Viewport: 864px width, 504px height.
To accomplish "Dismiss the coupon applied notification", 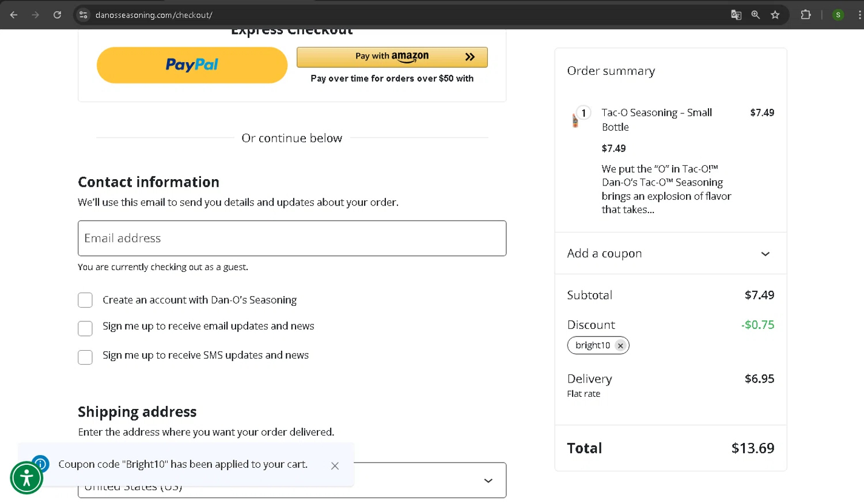I will 335,465.
